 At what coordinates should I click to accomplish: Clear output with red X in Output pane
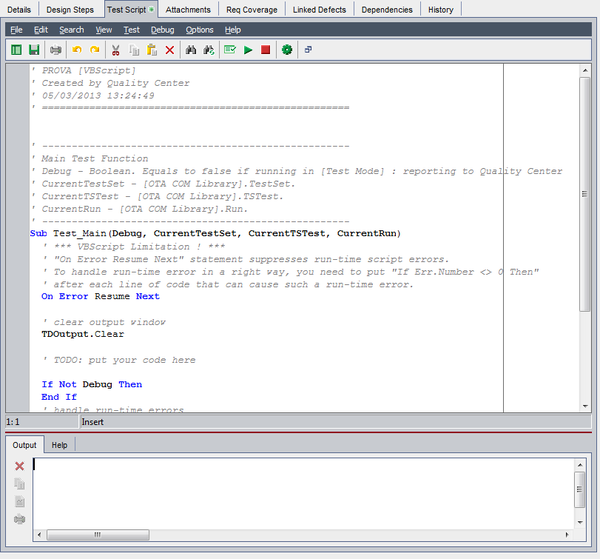(20, 466)
